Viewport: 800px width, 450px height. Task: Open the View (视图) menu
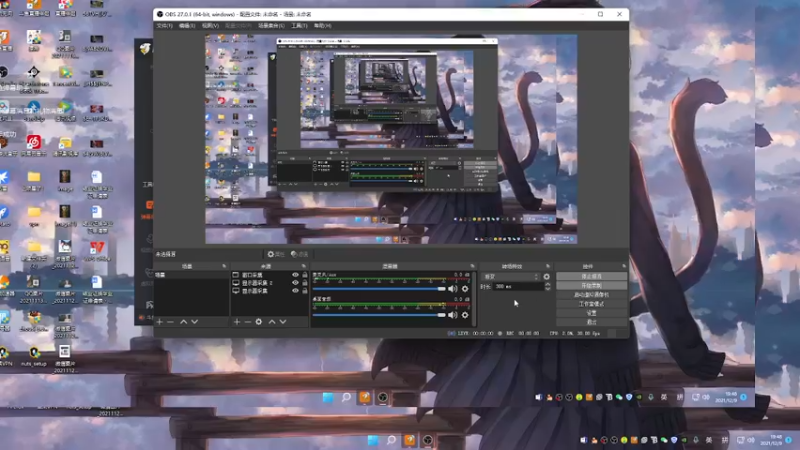point(210,26)
